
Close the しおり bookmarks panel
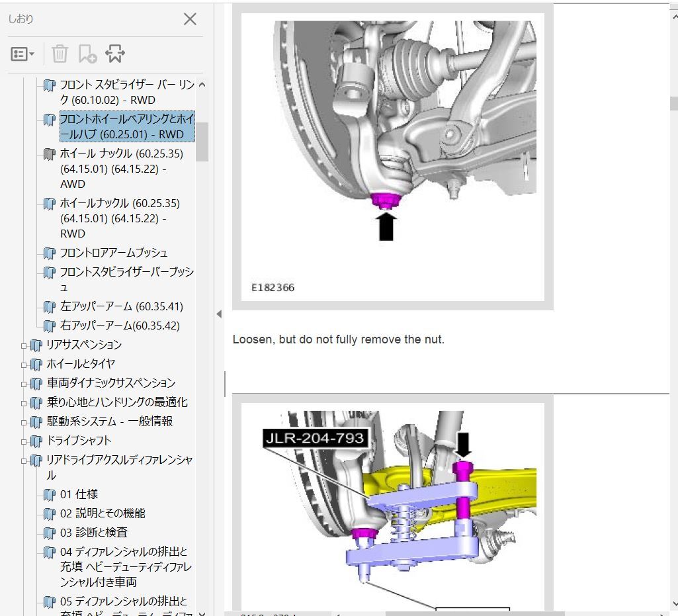[190, 19]
